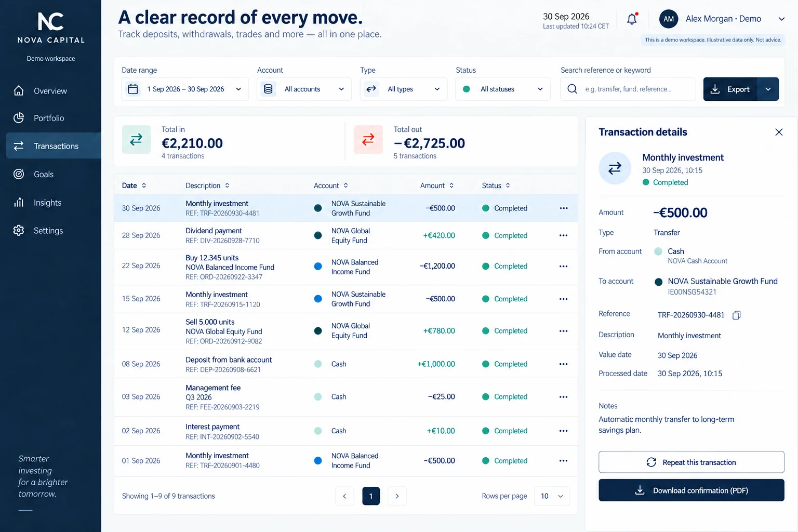Click the Interest payment +€10.00 amount
This screenshot has width=798, height=532.
point(441,431)
